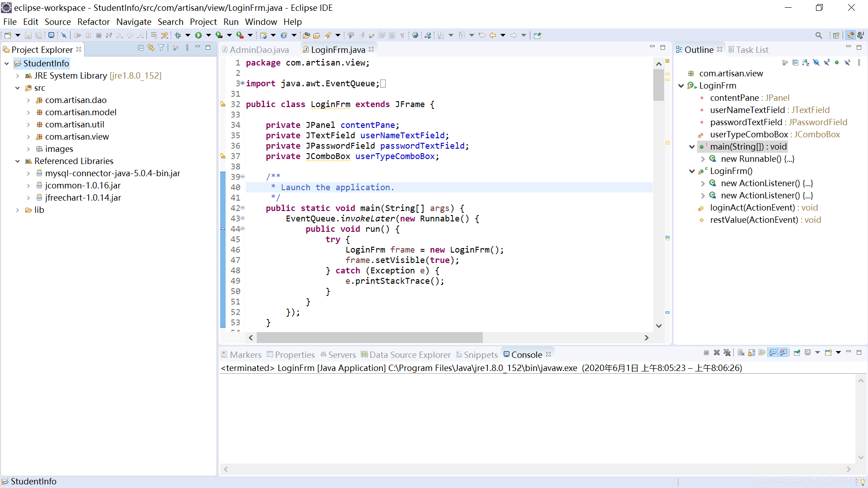Collapse all in Project Explorer
The width and height of the screenshot is (868, 488).
[x=141, y=47]
